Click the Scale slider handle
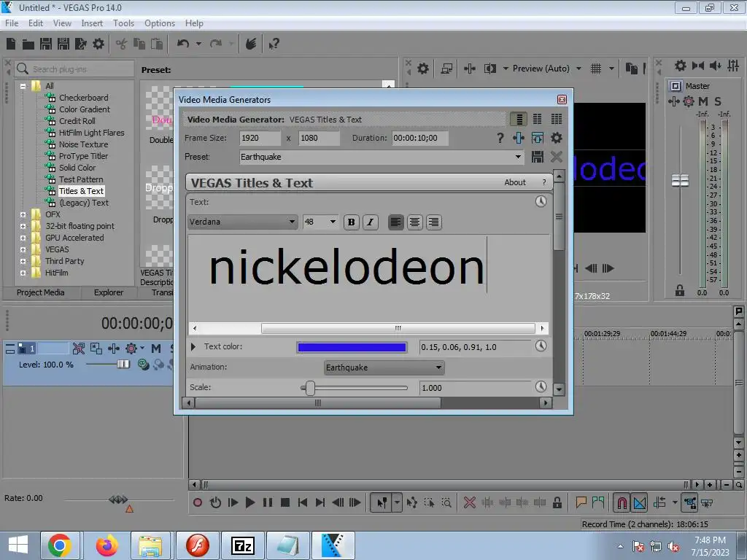 [310, 388]
